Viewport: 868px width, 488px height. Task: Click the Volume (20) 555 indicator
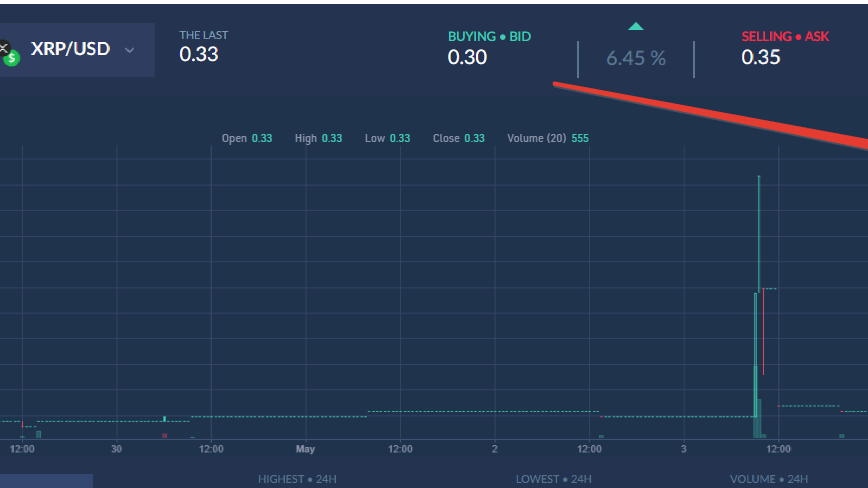(548, 138)
